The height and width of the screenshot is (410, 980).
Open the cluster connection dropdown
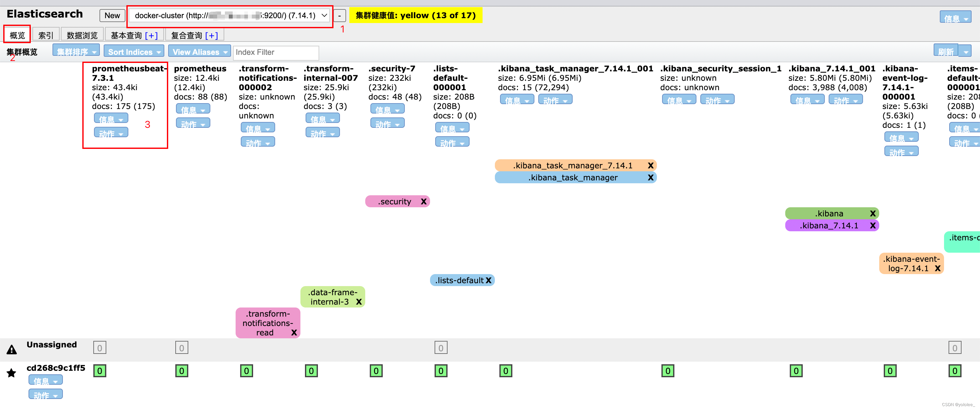(x=229, y=16)
